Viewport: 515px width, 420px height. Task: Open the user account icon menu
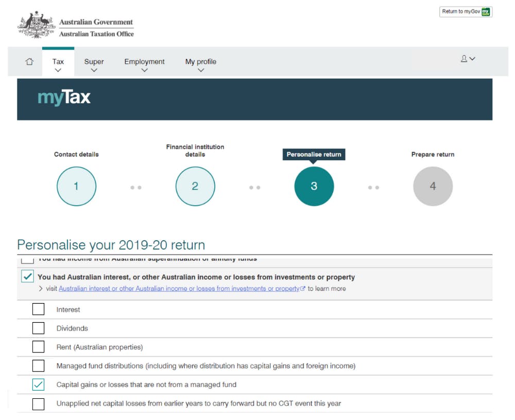tap(464, 59)
